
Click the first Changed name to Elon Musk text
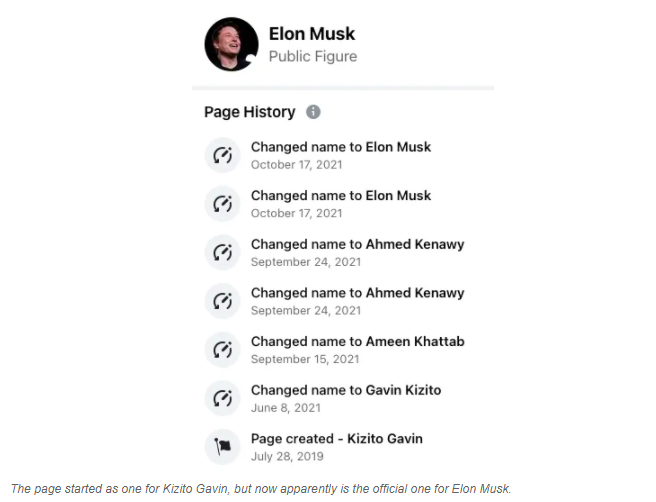[x=340, y=147]
